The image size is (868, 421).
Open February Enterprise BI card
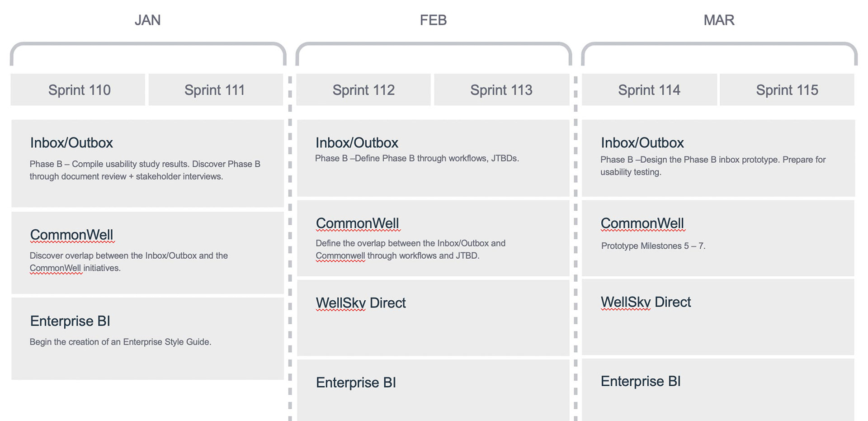tap(433, 390)
